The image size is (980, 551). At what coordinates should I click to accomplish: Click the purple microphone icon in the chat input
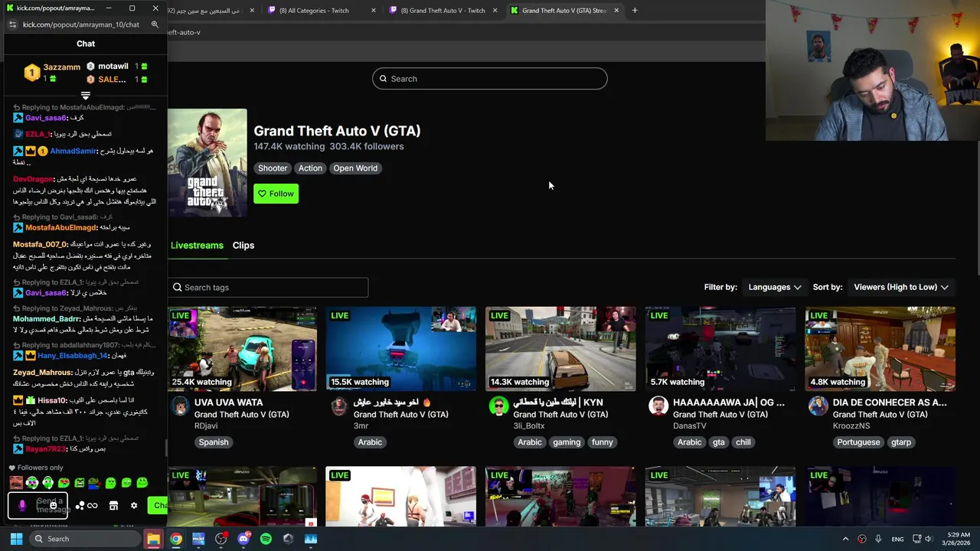point(22,506)
